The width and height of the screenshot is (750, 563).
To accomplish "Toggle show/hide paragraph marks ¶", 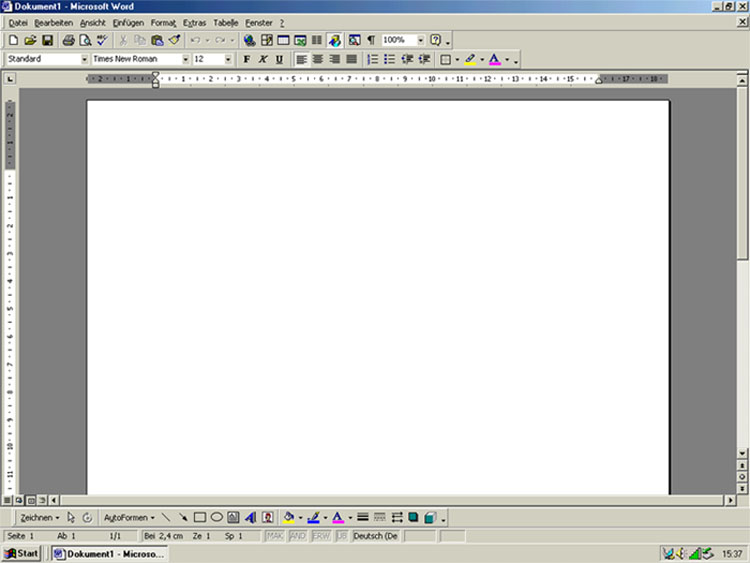I will click(x=371, y=40).
